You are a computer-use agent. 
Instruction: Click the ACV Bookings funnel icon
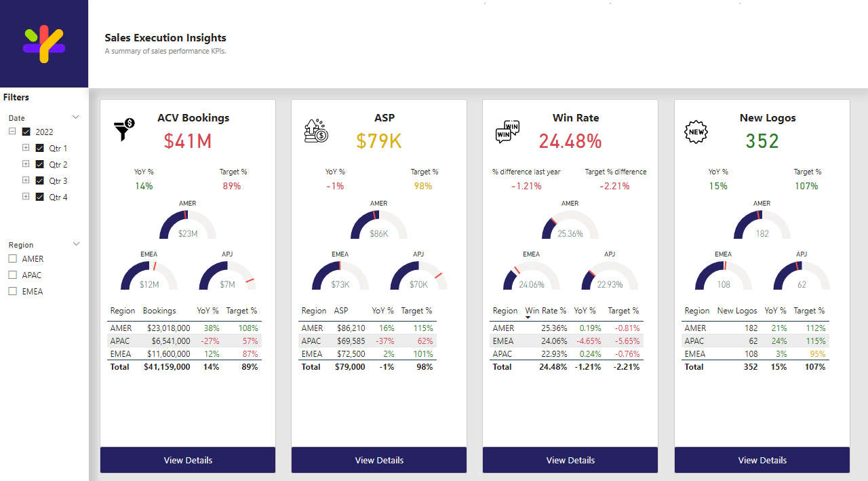(x=124, y=130)
